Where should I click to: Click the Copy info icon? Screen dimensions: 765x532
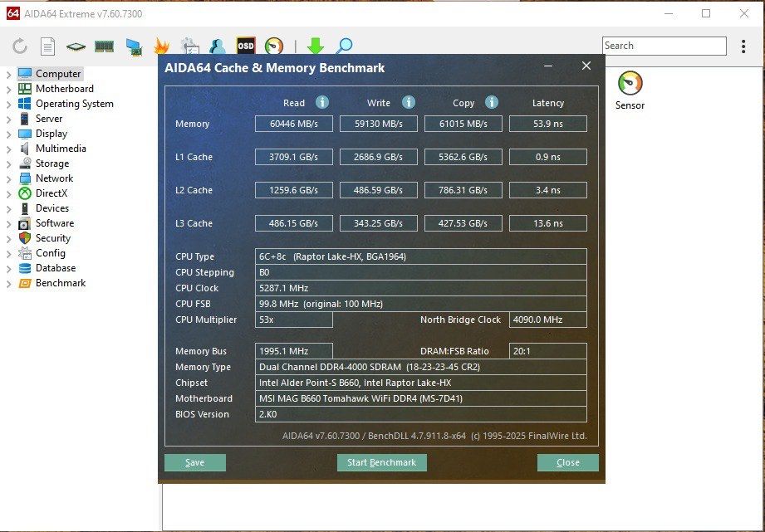tap(491, 102)
